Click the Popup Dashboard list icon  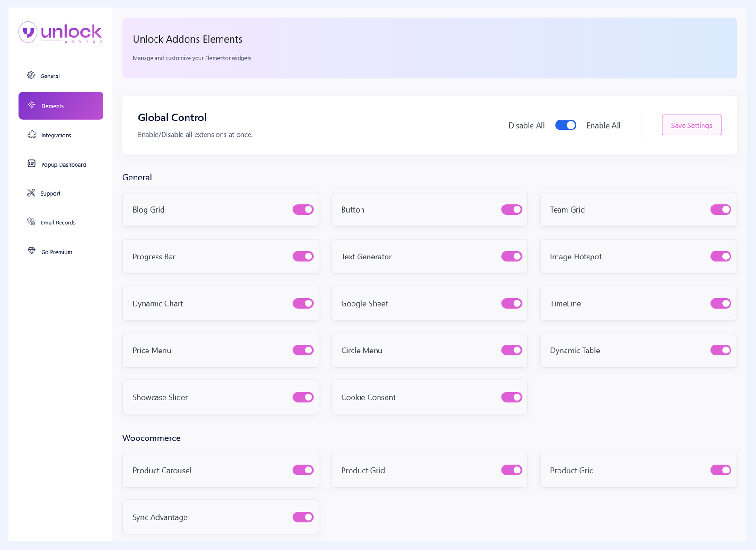click(x=32, y=164)
